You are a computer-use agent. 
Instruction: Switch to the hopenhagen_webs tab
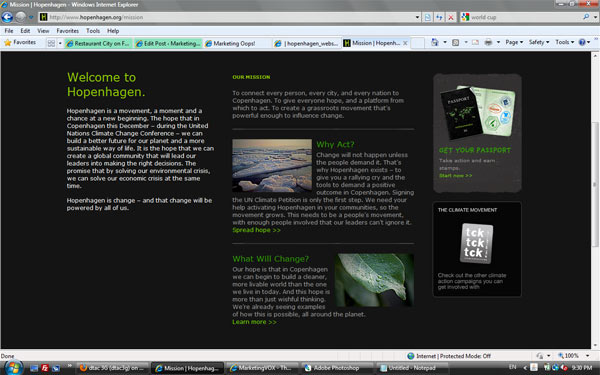click(307, 43)
